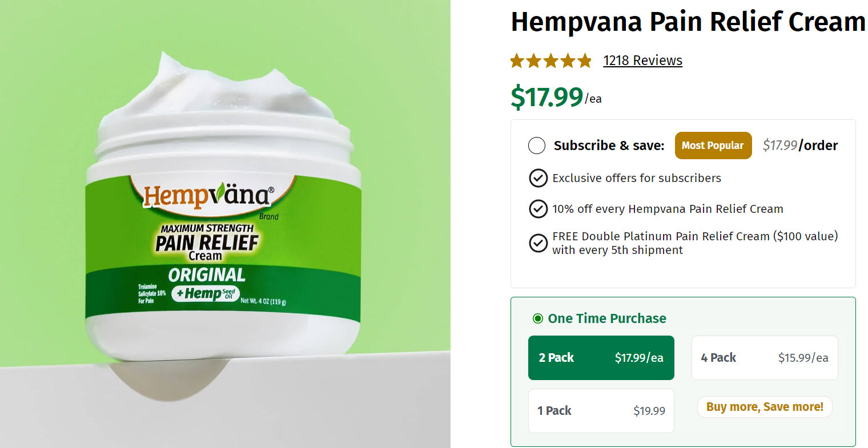Choose the 4 Pack option

click(x=765, y=358)
